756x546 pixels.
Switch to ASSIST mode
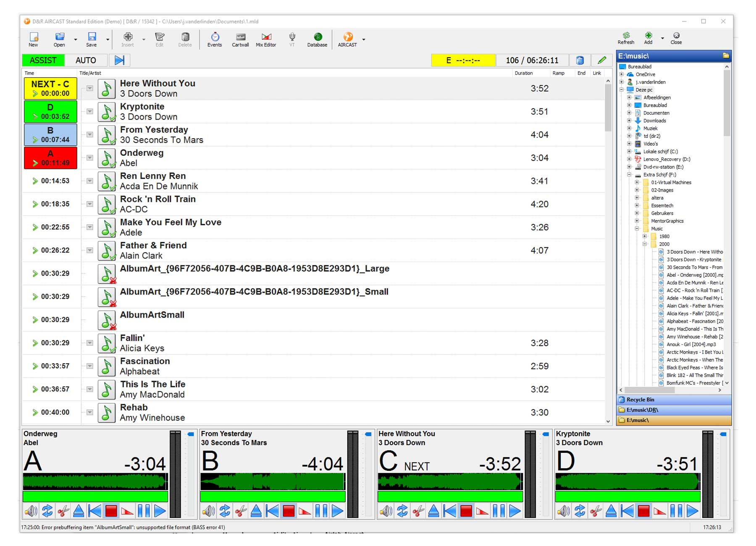(x=43, y=60)
